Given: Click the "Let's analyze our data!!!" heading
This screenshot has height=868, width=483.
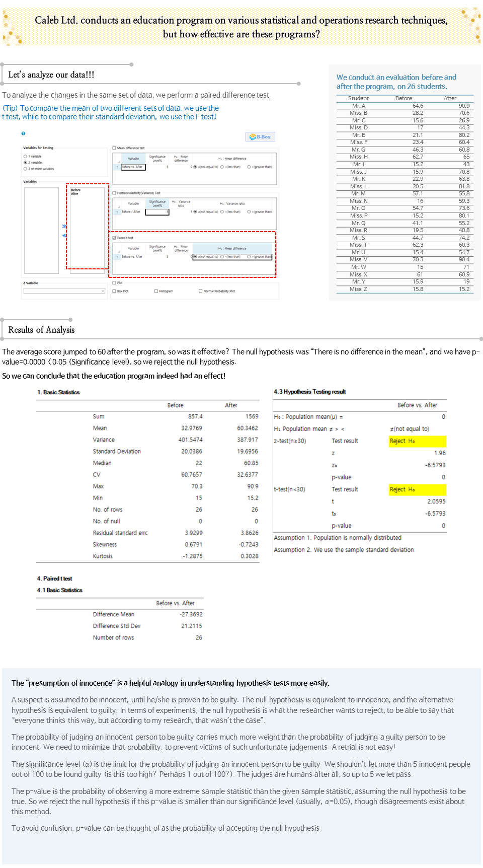Looking at the screenshot, I should [x=51, y=75].
